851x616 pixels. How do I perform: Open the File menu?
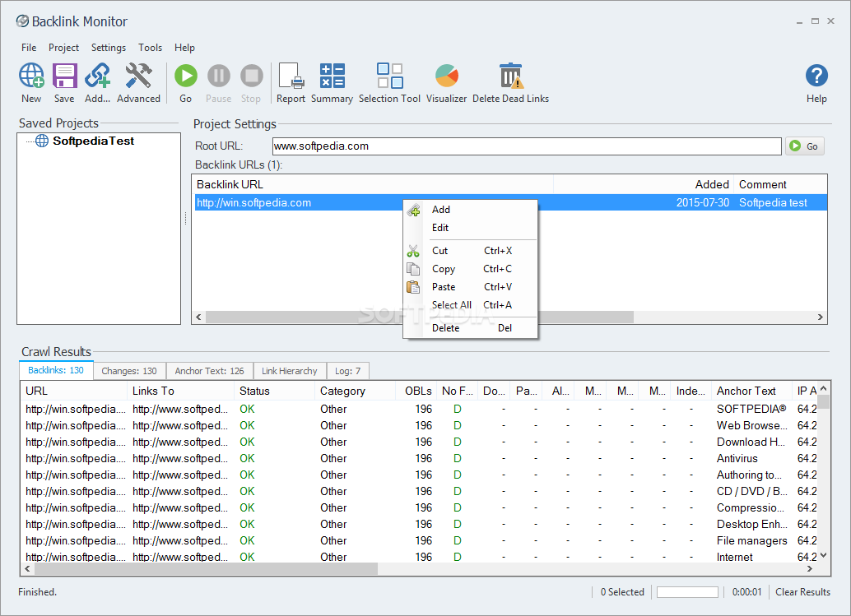[x=29, y=48]
